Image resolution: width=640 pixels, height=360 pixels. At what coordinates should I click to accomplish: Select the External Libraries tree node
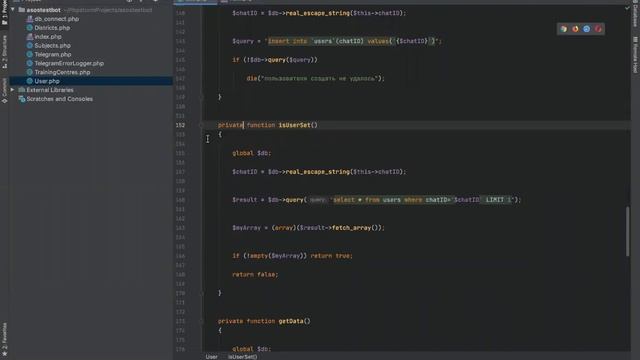50,90
